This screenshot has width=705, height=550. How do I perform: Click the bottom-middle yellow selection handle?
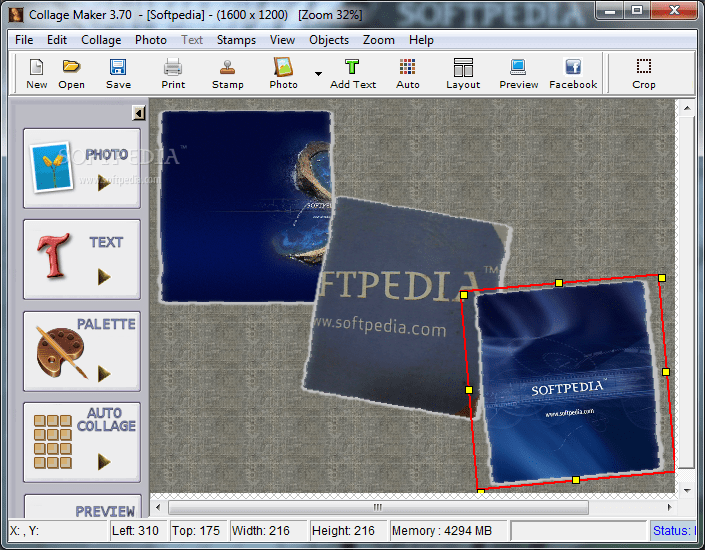[x=576, y=480]
